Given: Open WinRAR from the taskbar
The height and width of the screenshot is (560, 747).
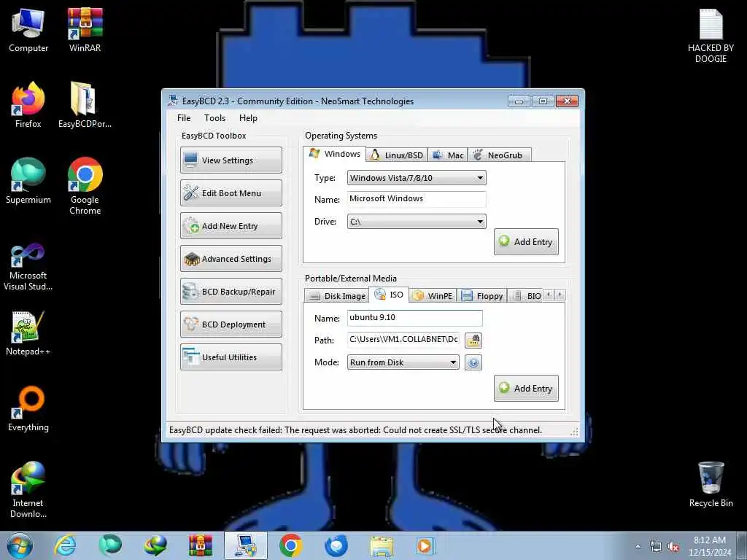Looking at the screenshot, I should (201, 545).
